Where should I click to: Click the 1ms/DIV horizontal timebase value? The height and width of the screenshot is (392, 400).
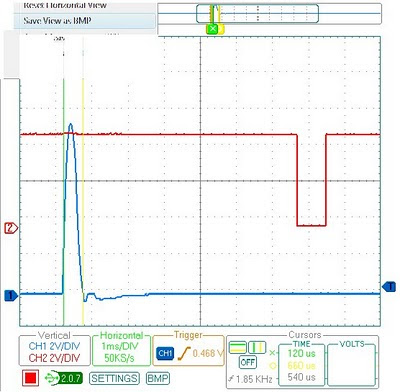(120, 346)
